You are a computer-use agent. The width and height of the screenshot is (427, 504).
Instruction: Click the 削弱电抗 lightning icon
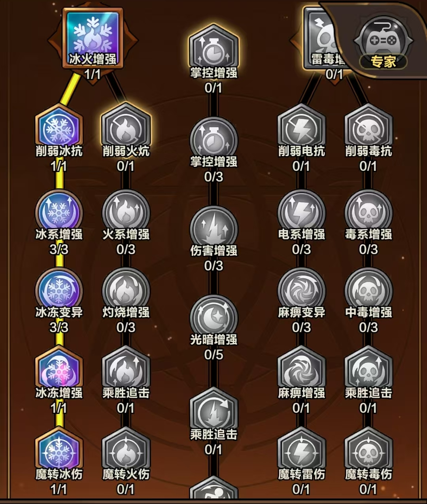pos(301,127)
